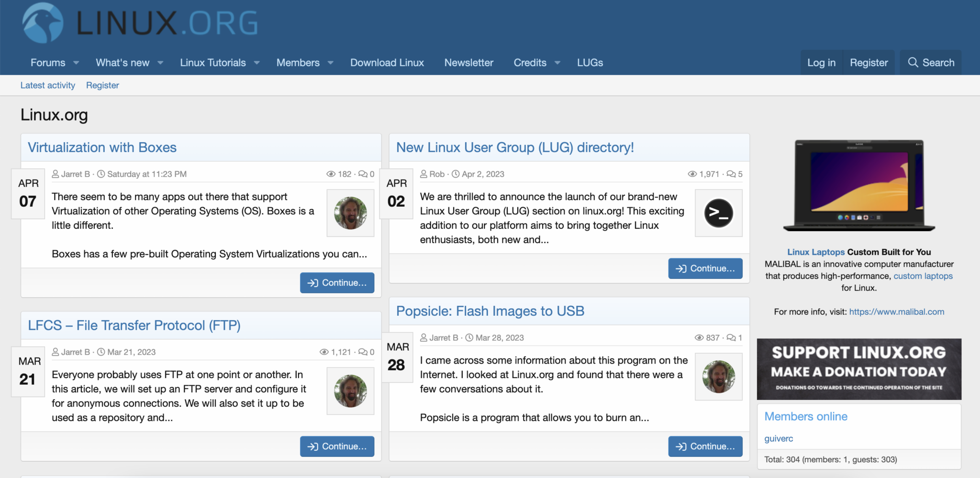Click the eye views icon on Virtualization post

pyautogui.click(x=331, y=174)
